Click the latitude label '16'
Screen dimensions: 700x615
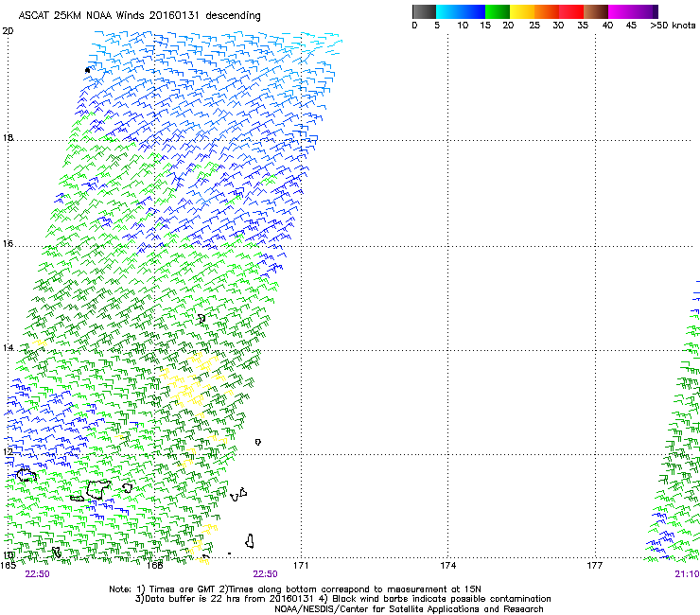[8, 244]
